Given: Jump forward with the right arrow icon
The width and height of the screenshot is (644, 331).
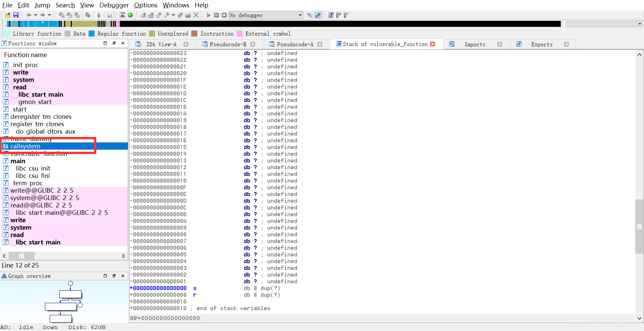Looking at the screenshot, I should point(43,15).
